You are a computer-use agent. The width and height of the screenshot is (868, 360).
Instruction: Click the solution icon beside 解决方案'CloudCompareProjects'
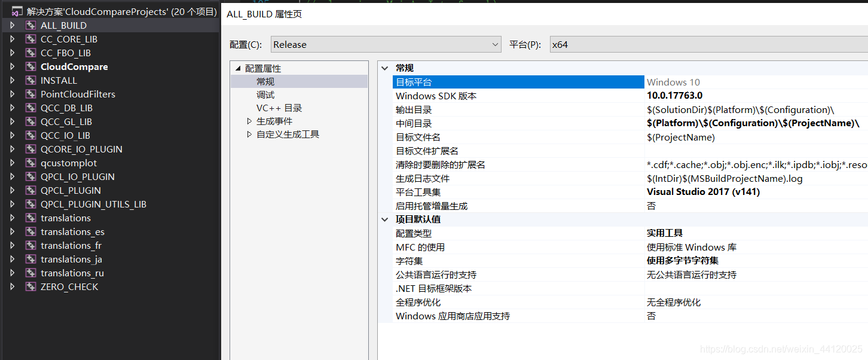click(17, 11)
